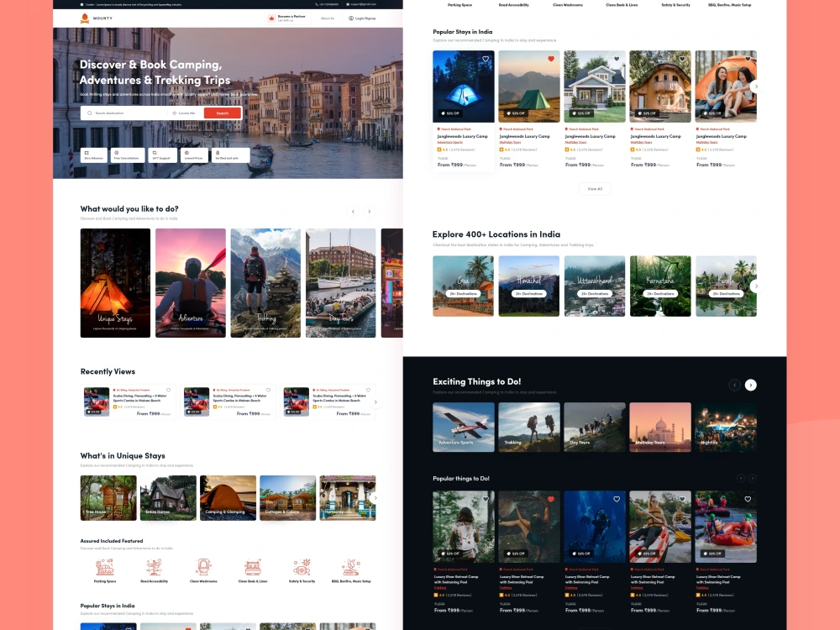Open the Trekking tile in Exciting Things to Do
This screenshot has width=840, height=630.
(528, 428)
